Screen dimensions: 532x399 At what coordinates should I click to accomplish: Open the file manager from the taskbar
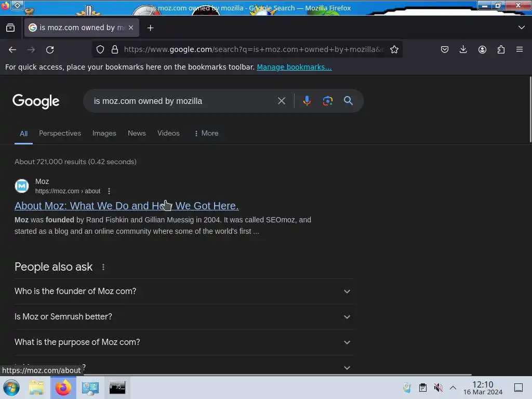coord(36,388)
